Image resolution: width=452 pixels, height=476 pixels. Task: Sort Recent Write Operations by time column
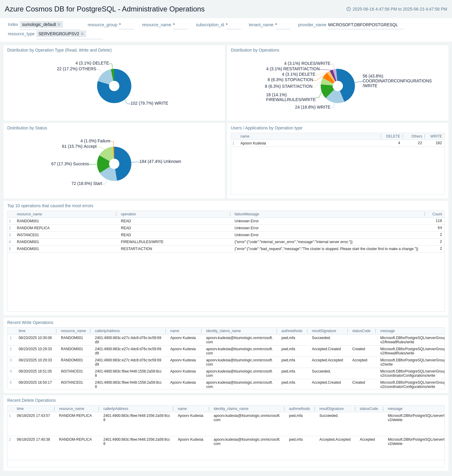pyautogui.click(x=22, y=331)
